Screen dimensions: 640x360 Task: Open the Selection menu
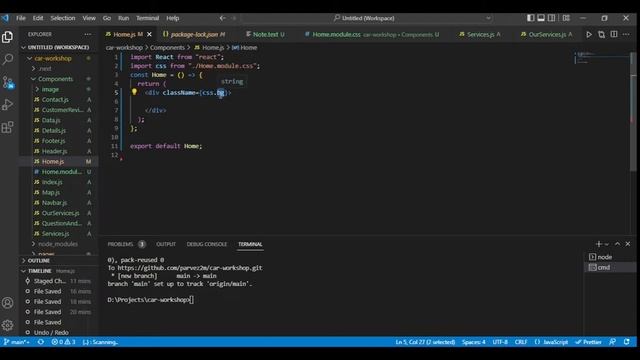coord(63,18)
